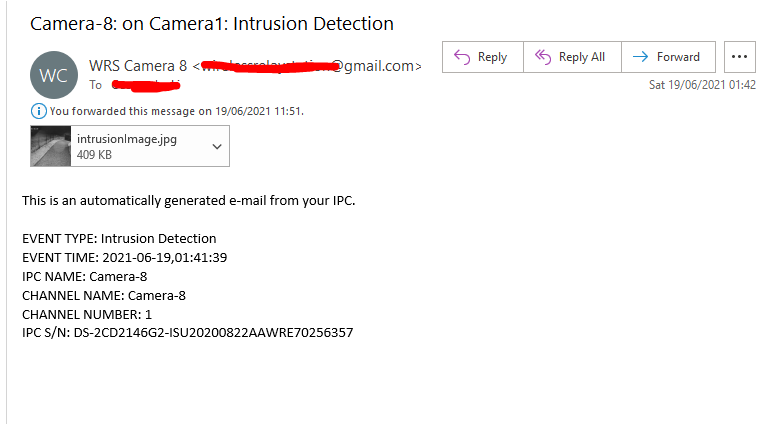Click the Reply All button
This screenshot has height=424, width=766.
coord(571,58)
